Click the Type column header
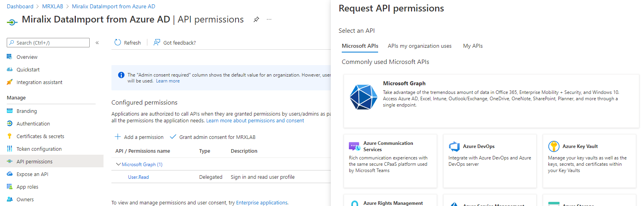The height and width of the screenshot is (206, 644). point(205,151)
